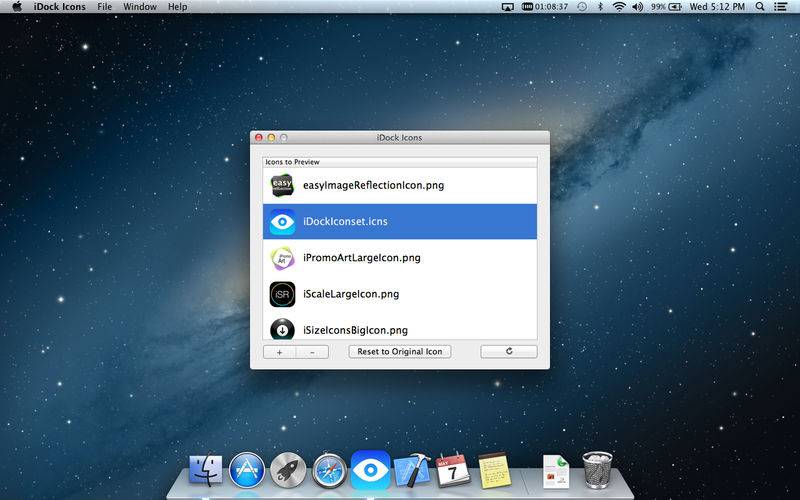Open the Help menu
Screen dimensions: 800x500
pyautogui.click(x=178, y=7)
